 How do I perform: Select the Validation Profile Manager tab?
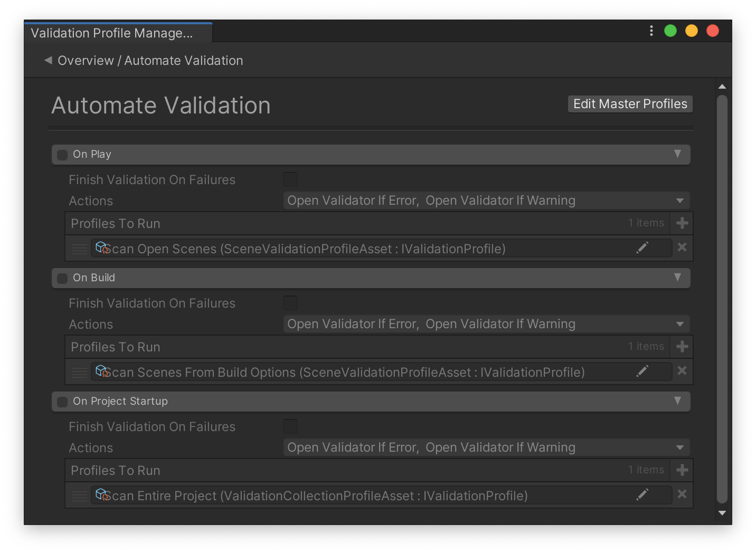(117, 32)
